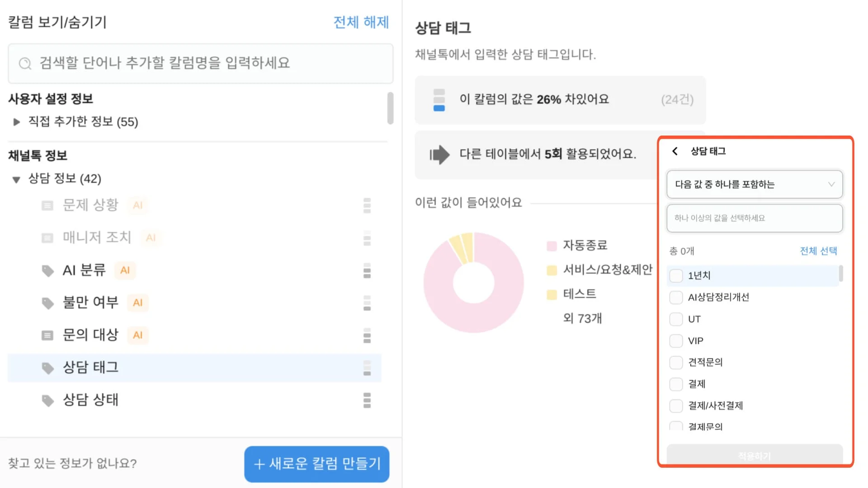This screenshot has height=488, width=868.
Task: Click the search magnifier icon
Action: 25,64
